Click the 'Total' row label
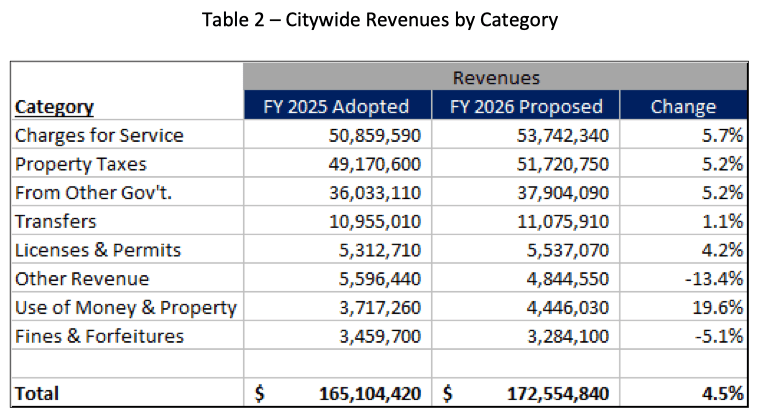This screenshot has width=762, height=418. point(37,394)
